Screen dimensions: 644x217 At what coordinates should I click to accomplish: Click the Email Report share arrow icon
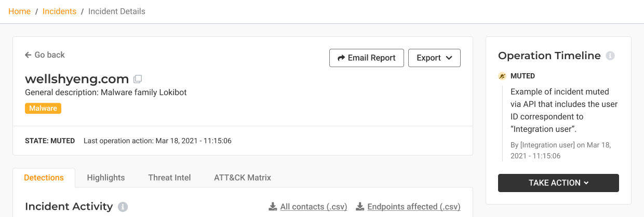pos(341,58)
